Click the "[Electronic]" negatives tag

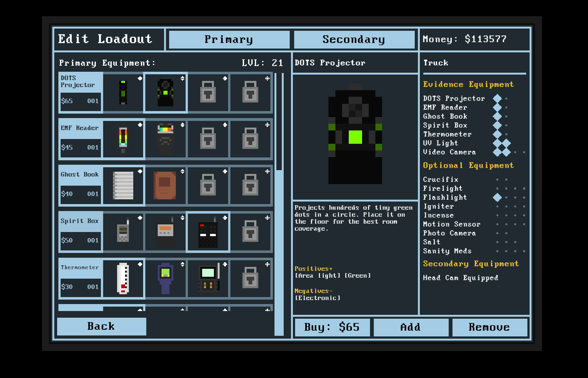(x=318, y=298)
